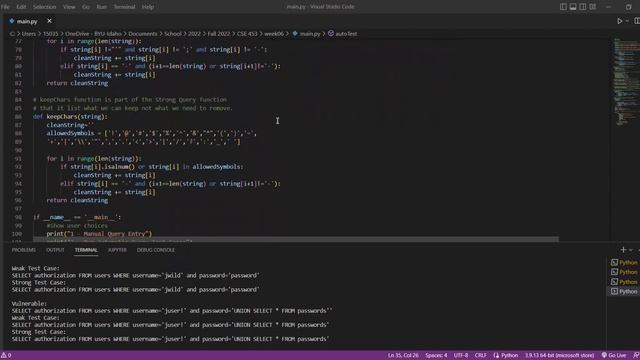
Task: Select the highlighted Python terminal entry
Action: click(624, 291)
